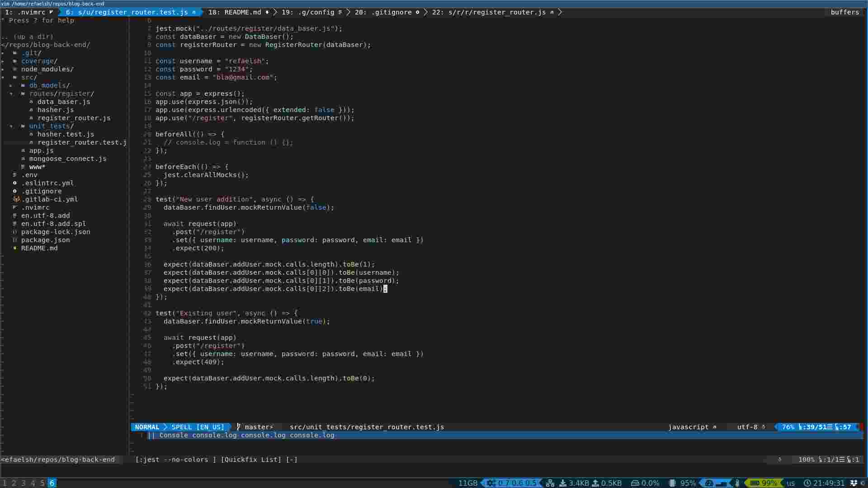The width and height of the screenshot is (868, 488).
Task: Click the clock icon showing 21:49:31
Action: tap(808, 483)
